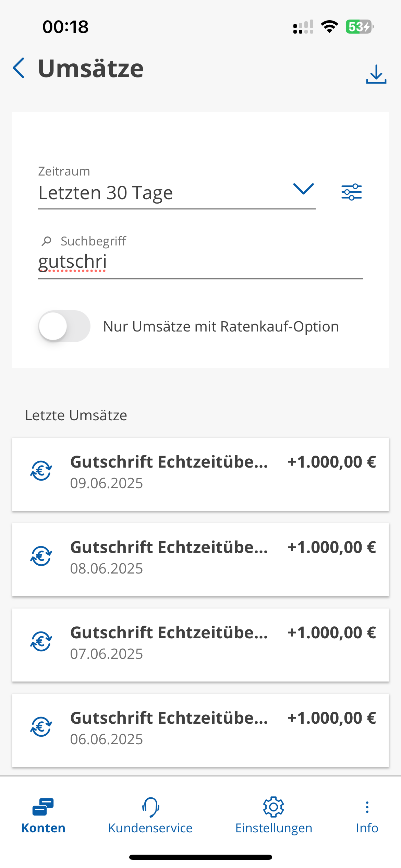Open the Gutschrift transaction from 09.06.2025

coord(200,474)
